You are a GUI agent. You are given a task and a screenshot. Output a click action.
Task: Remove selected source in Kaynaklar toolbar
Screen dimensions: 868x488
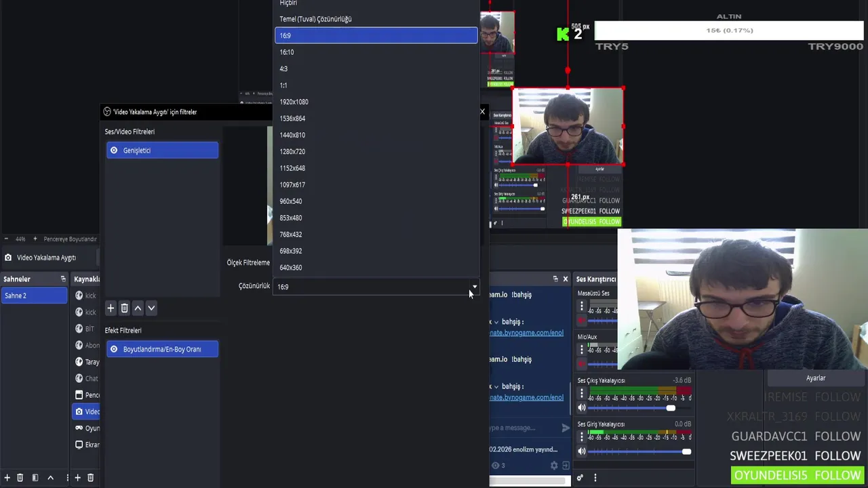point(90,478)
